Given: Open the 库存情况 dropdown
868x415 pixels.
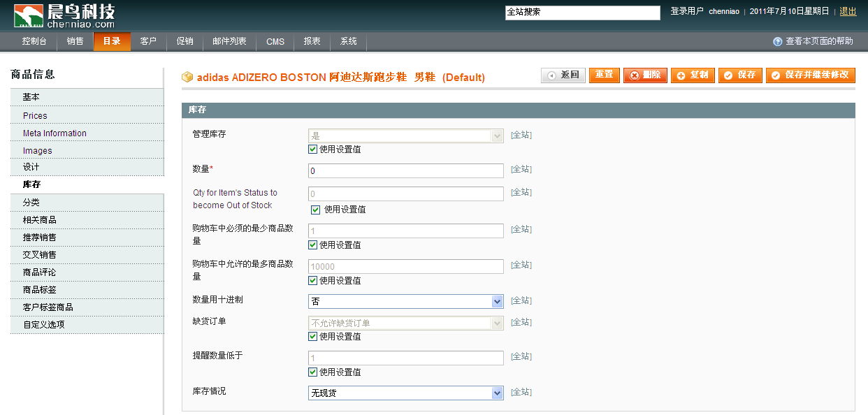Looking at the screenshot, I should pyautogui.click(x=405, y=393).
